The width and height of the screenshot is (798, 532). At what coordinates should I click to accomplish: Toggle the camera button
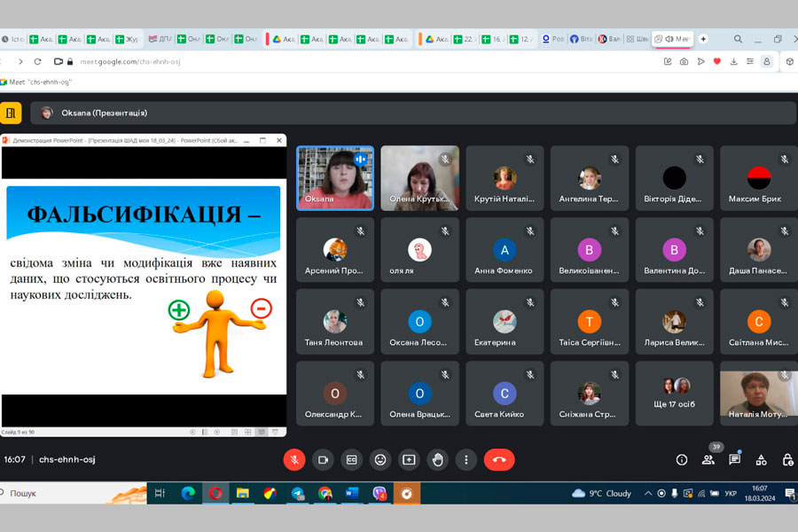pyautogui.click(x=323, y=459)
